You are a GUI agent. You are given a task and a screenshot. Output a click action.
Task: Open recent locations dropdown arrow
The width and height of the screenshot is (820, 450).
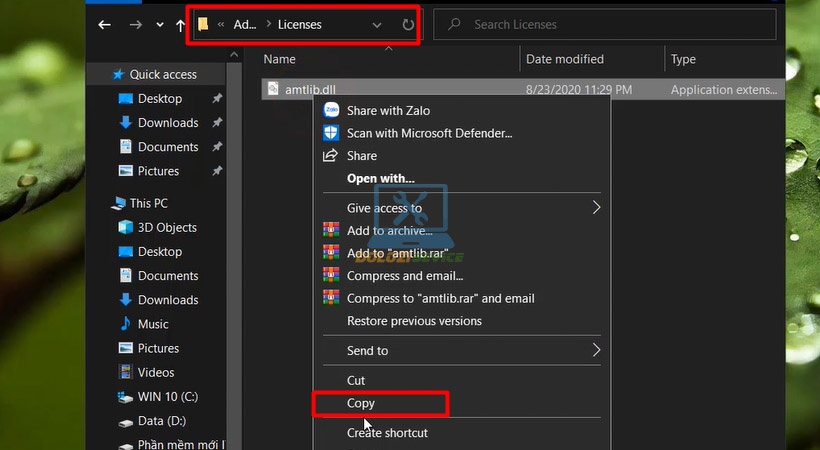(x=160, y=25)
